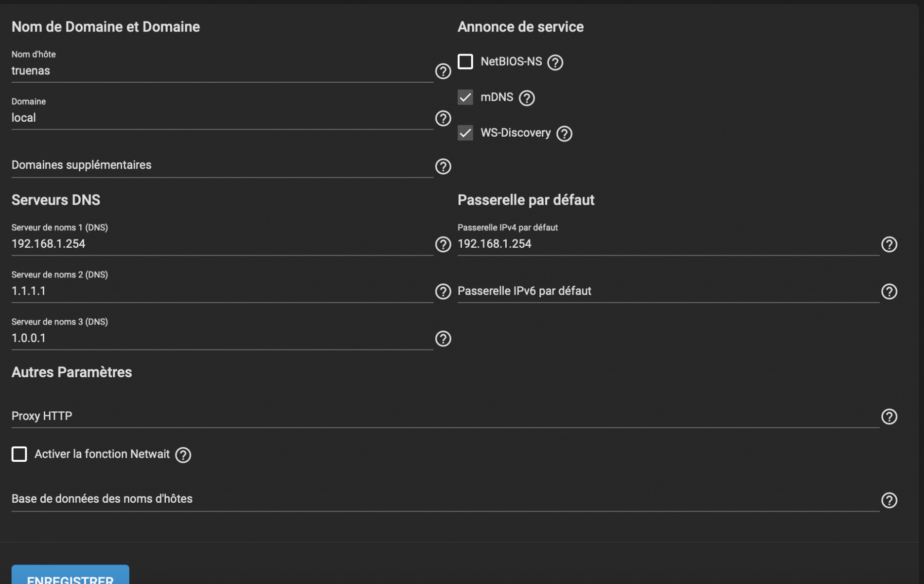Click the Serveurs DNS section heading
The width and height of the screenshot is (924, 584).
coord(56,200)
